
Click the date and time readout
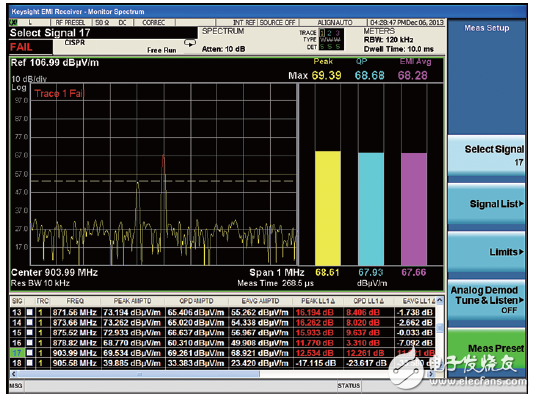click(407, 23)
